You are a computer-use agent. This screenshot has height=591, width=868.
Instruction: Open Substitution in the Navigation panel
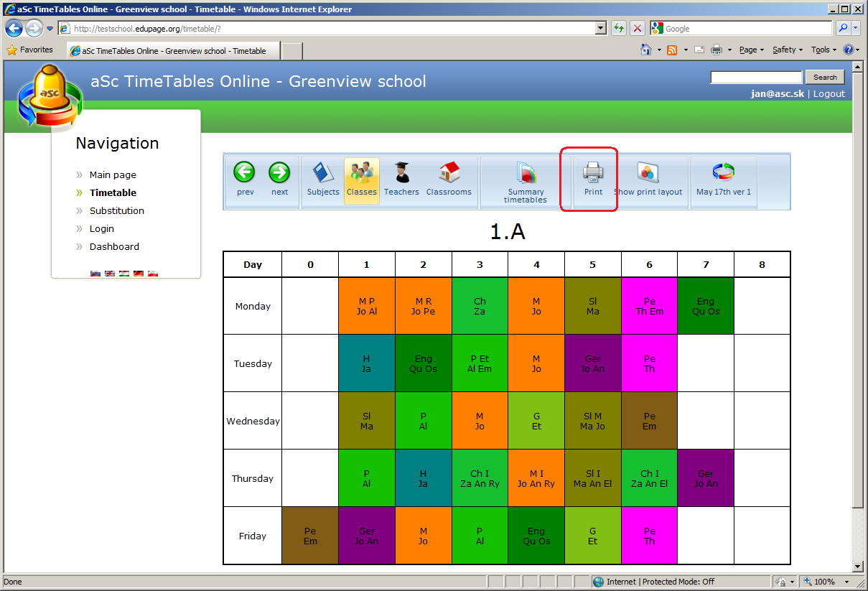(x=116, y=210)
